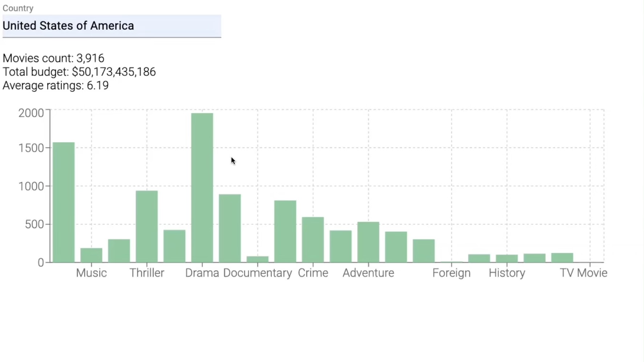This screenshot has height=362, width=644.
Task: Click the Movies count text line
Action: [x=53, y=58]
